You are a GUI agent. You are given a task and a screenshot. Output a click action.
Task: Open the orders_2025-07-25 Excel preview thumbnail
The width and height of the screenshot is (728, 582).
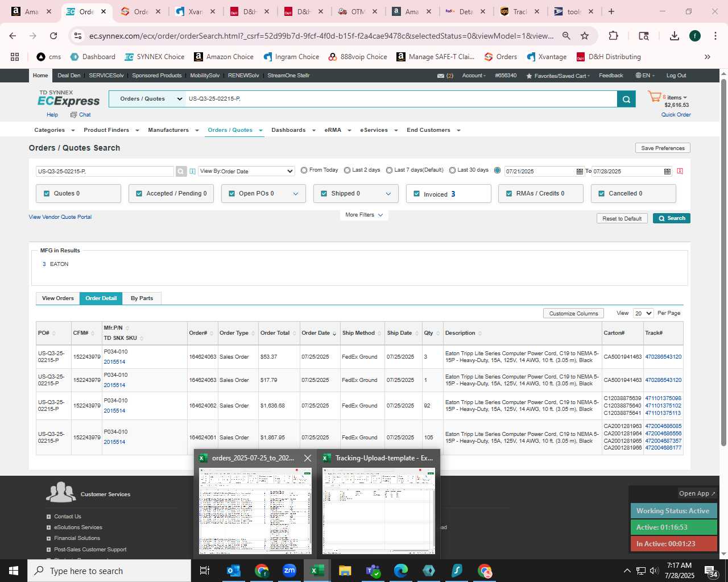tap(255, 511)
